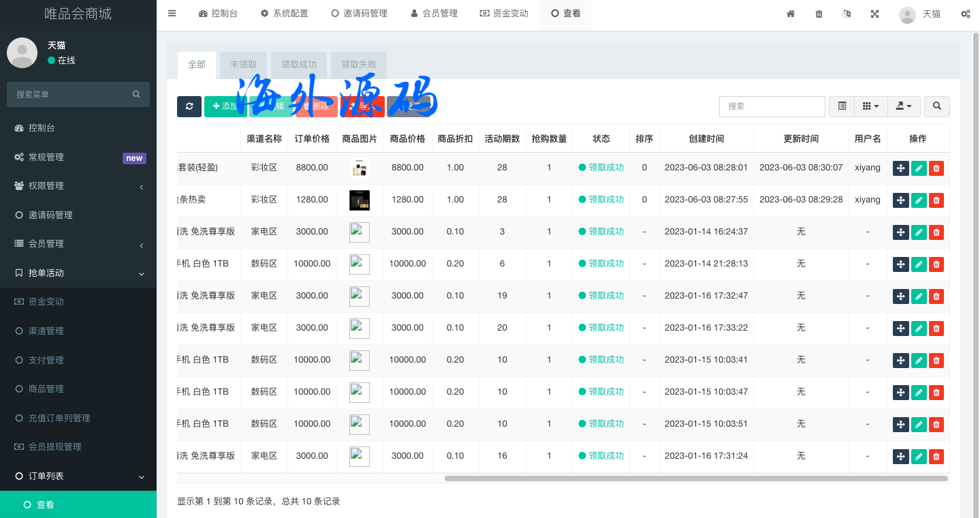Expand the 会员管理 sidebar menu
Image resolution: width=980 pixels, height=518 pixels.
tap(78, 244)
